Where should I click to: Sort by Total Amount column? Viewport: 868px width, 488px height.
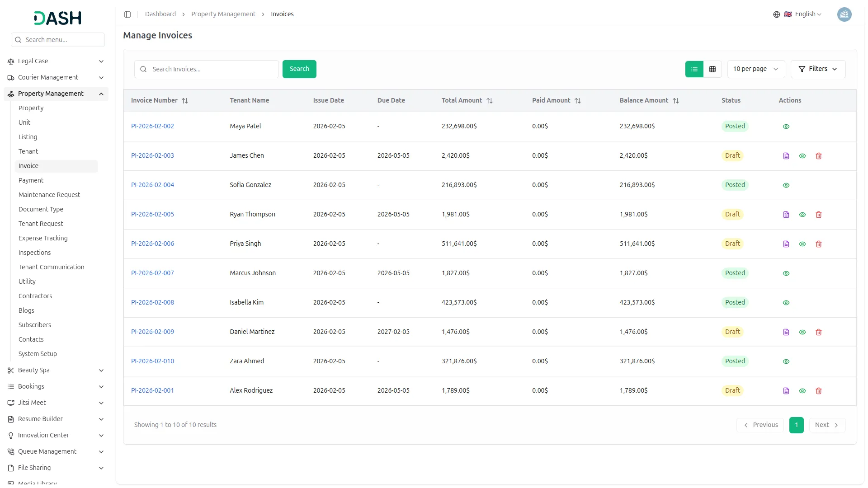[490, 101]
